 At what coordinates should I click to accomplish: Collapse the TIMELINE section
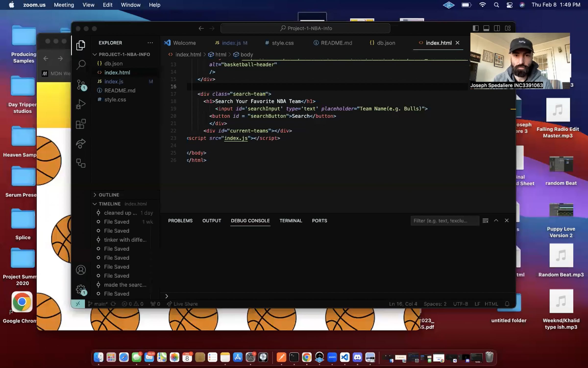pos(109,204)
